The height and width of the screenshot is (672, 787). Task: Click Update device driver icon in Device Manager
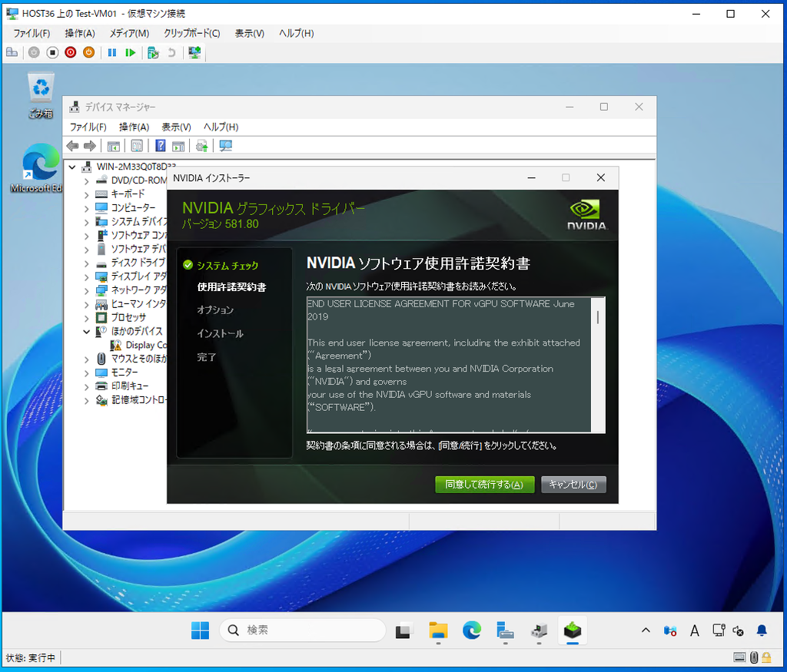pyautogui.click(x=202, y=146)
